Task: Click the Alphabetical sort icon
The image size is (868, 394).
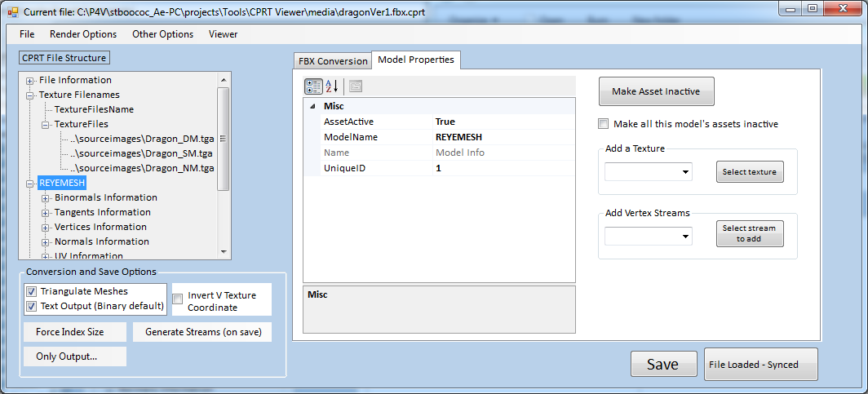Action: click(x=332, y=86)
